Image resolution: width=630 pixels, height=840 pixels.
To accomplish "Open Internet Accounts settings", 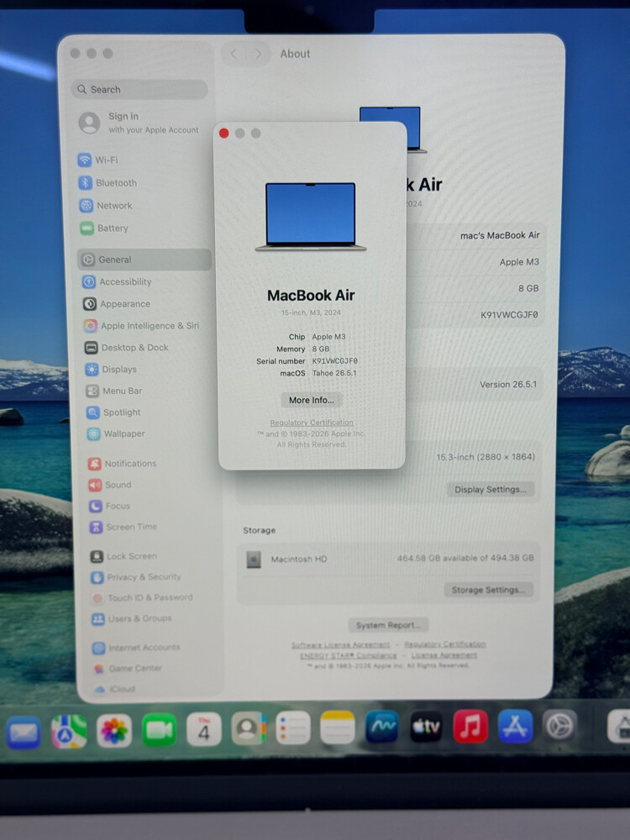I will [x=136, y=647].
